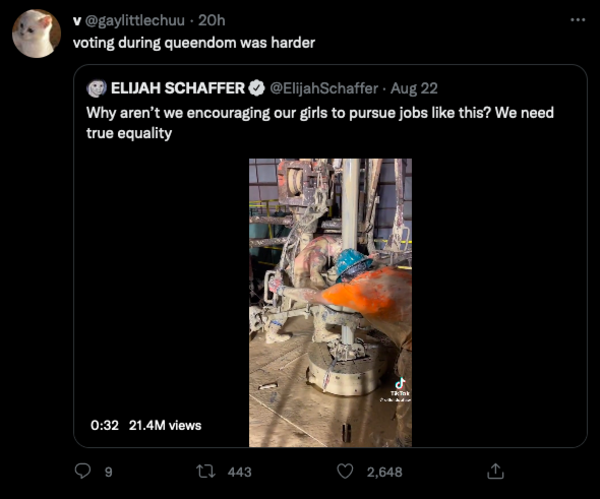Open the 20h tweet timestamp

(x=213, y=20)
